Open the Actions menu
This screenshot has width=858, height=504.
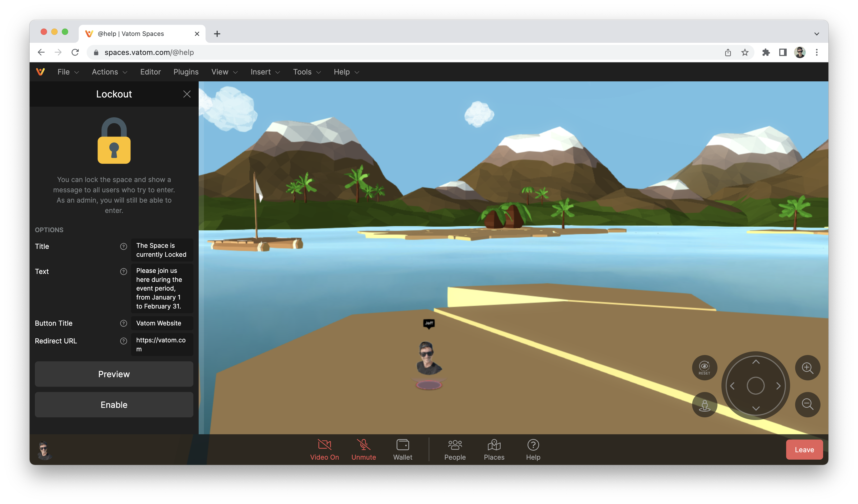[109, 72]
